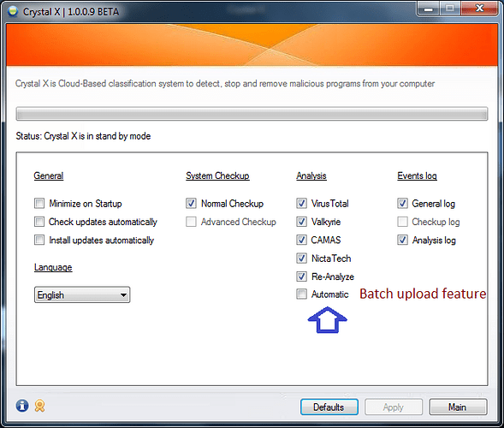Tick Install updates automatically checkbox
504x428 pixels.
(39, 240)
